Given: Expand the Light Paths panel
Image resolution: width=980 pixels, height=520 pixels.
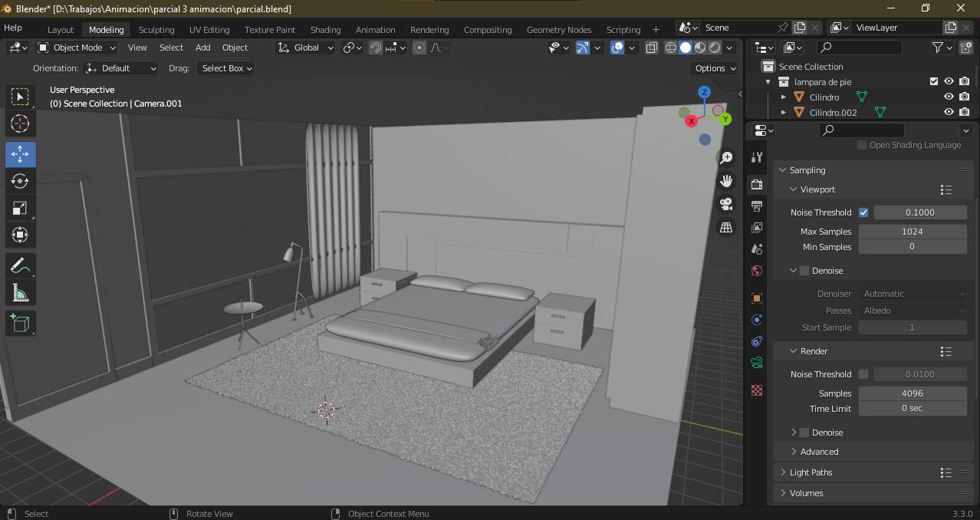Looking at the screenshot, I should coord(811,472).
